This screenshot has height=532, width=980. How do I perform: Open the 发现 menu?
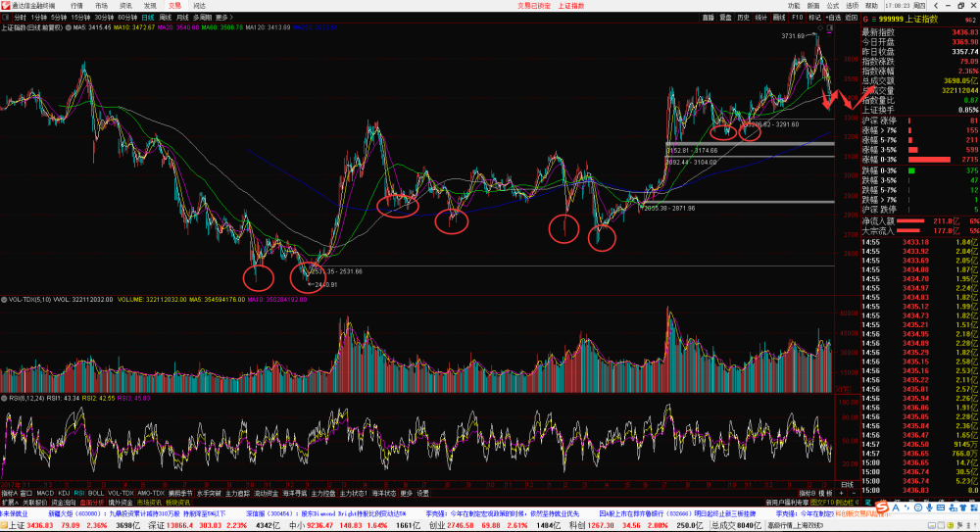150,6
